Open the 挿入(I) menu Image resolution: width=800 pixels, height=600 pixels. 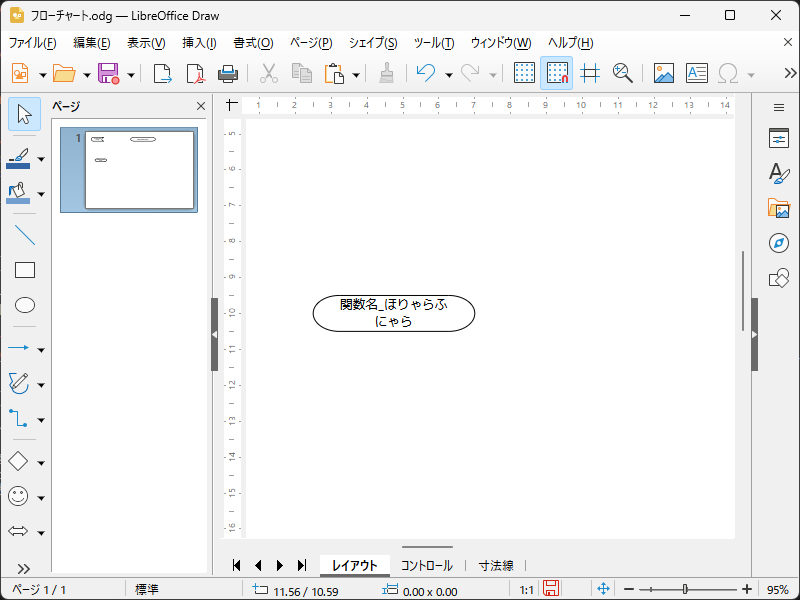click(x=199, y=43)
